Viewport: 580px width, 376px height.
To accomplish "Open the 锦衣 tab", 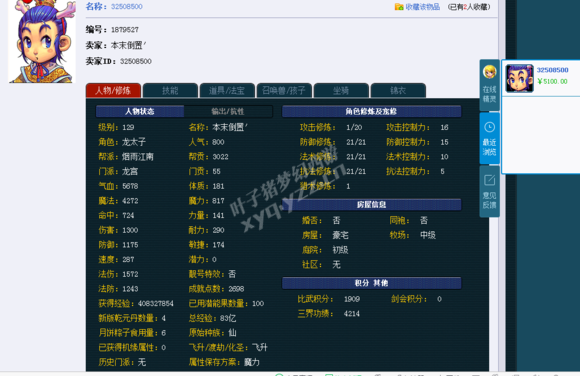I will pyautogui.click(x=398, y=91).
